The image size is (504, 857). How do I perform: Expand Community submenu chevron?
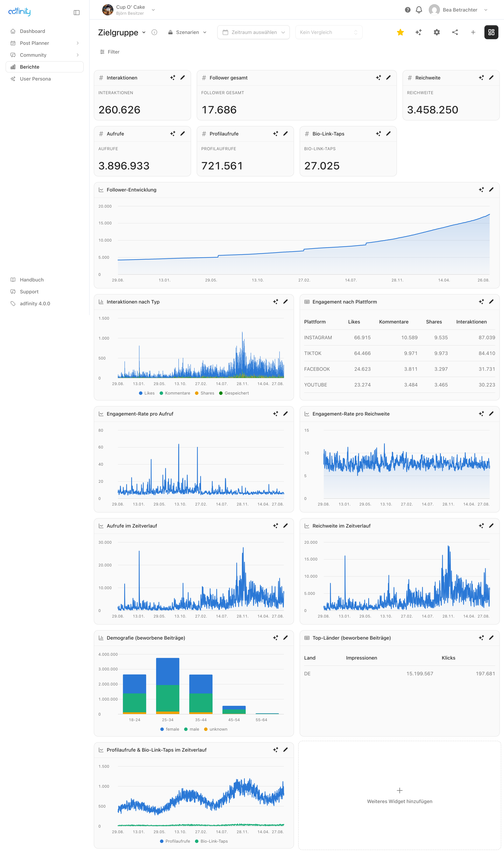(78, 55)
